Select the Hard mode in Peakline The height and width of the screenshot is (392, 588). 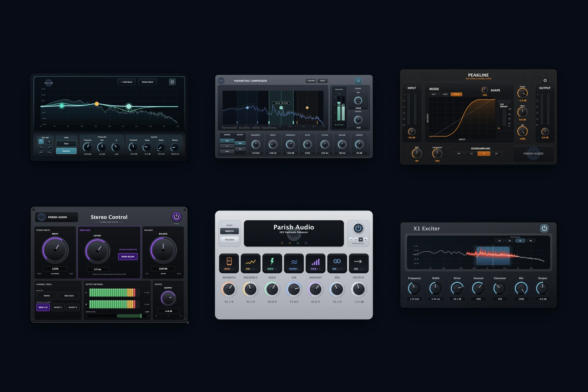pyautogui.click(x=445, y=94)
